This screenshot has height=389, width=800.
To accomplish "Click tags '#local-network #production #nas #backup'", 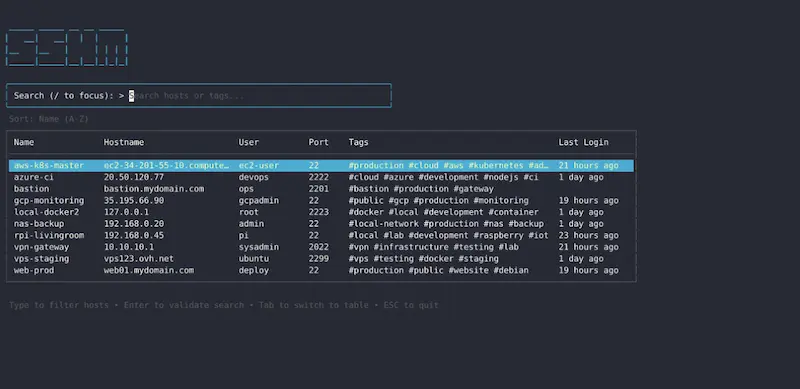I will click(446, 224).
